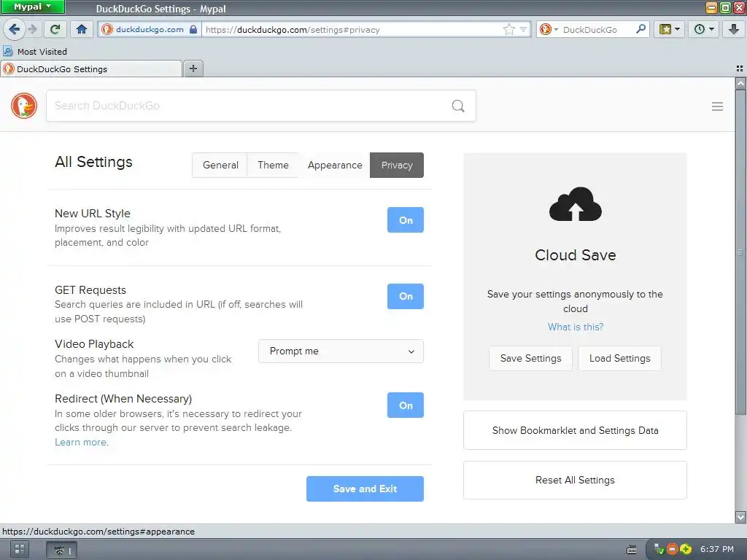
Task: Click the 6:37 PM system clock
Action: (x=716, y=549)
